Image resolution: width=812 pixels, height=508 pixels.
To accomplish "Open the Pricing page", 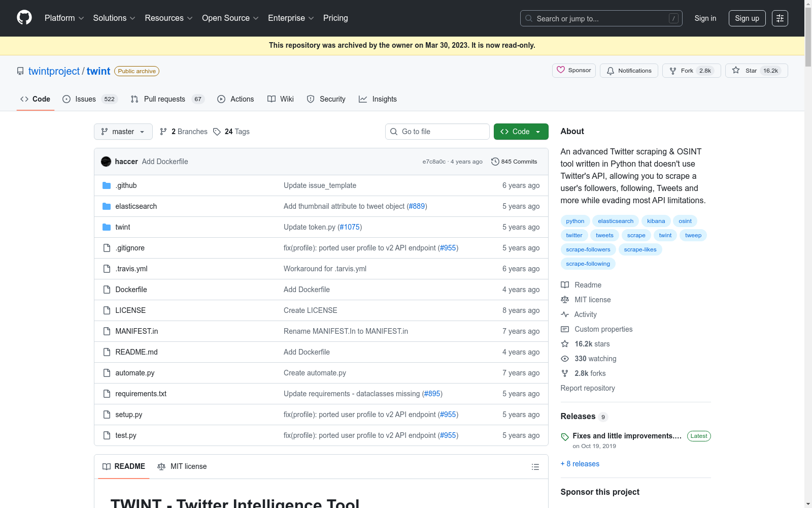I will point(335,18).
